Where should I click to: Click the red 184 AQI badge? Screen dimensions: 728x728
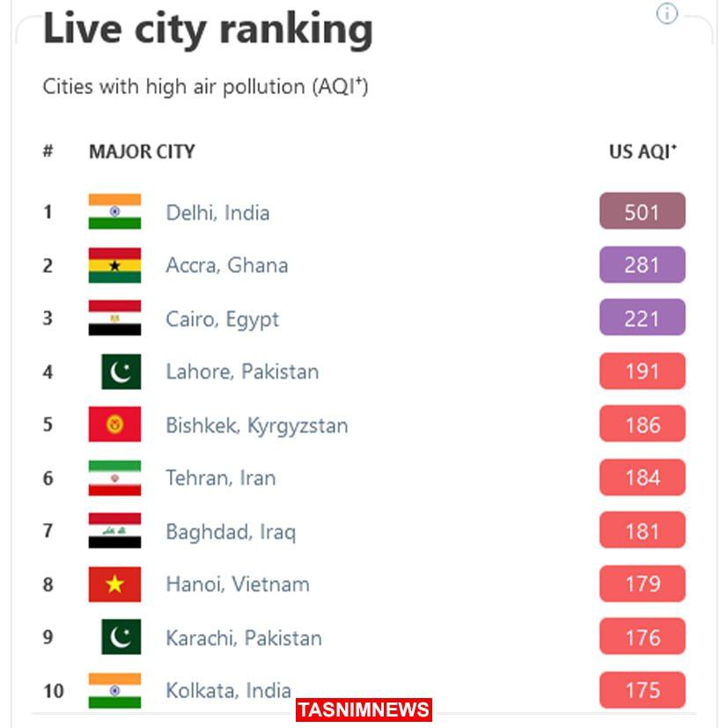(x=642, y=478)
